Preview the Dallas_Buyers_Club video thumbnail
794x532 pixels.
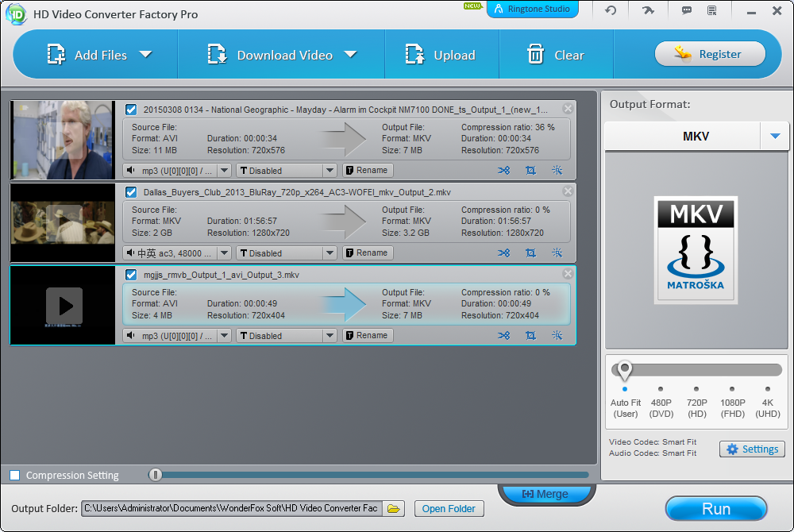[63, 222]
